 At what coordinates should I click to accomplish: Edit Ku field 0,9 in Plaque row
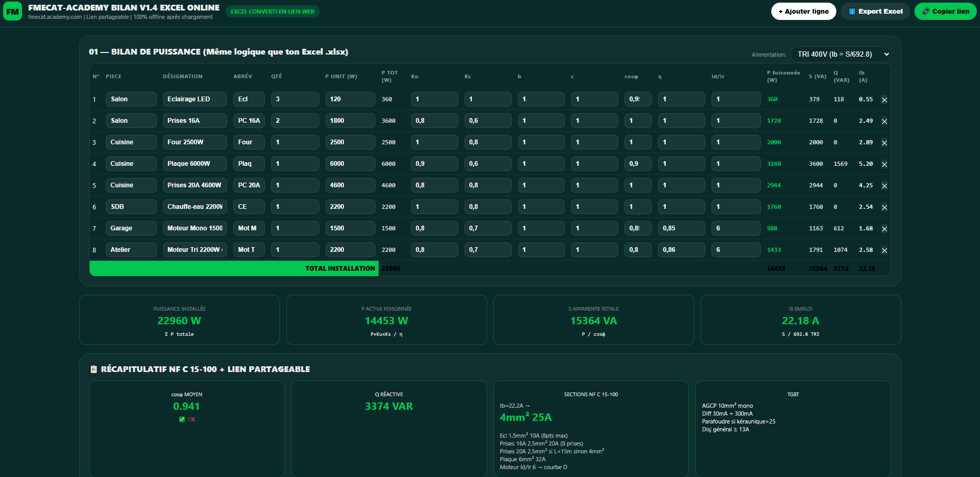pyautogui.click(x=434, y=164)
